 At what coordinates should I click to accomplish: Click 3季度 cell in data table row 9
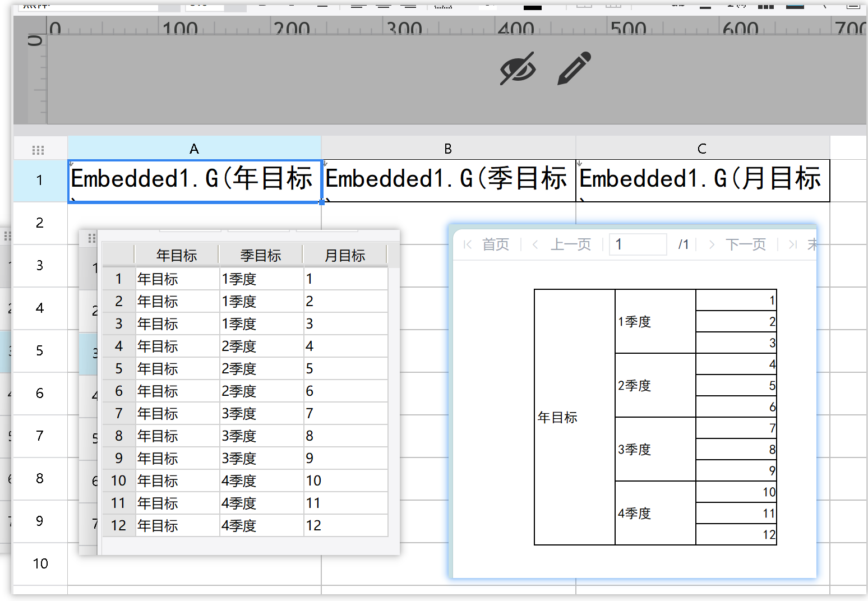tap(261, 459)
